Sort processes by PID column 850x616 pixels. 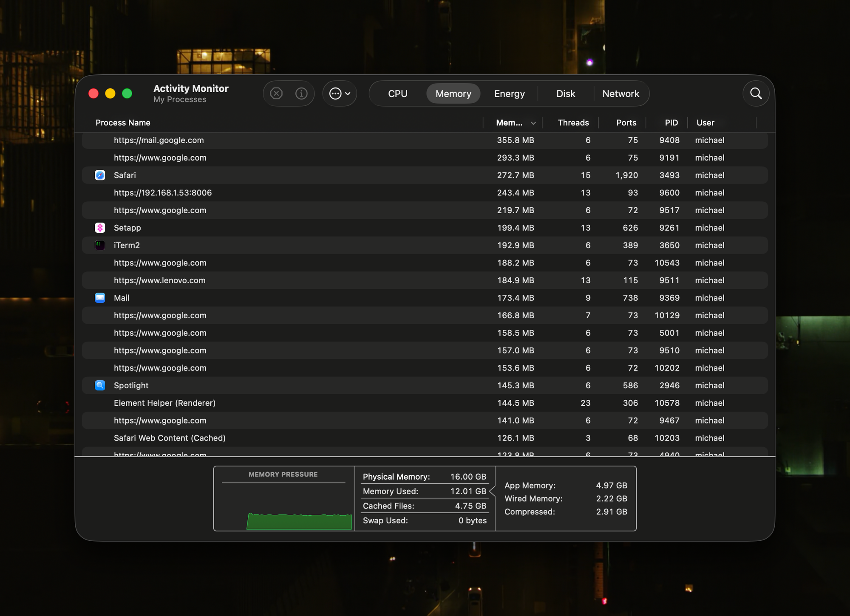click(671, 123)
